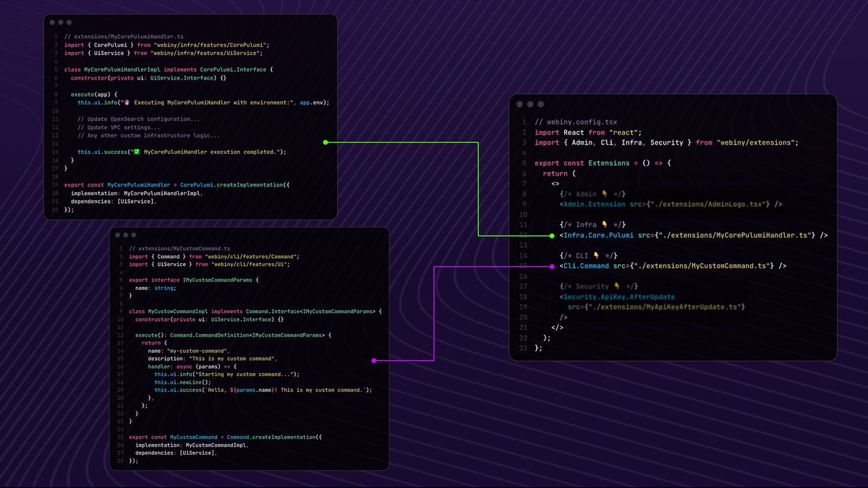The width and height of the screenshot is (868, 488).
Task: Click the import path "webiny/cli/features/Command"
Action: click(x=251, y=256)
